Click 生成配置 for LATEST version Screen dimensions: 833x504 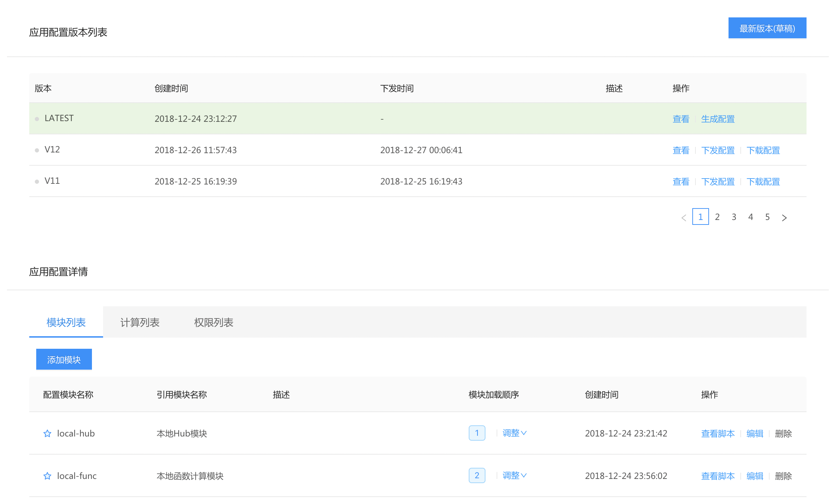coord(718,119)
